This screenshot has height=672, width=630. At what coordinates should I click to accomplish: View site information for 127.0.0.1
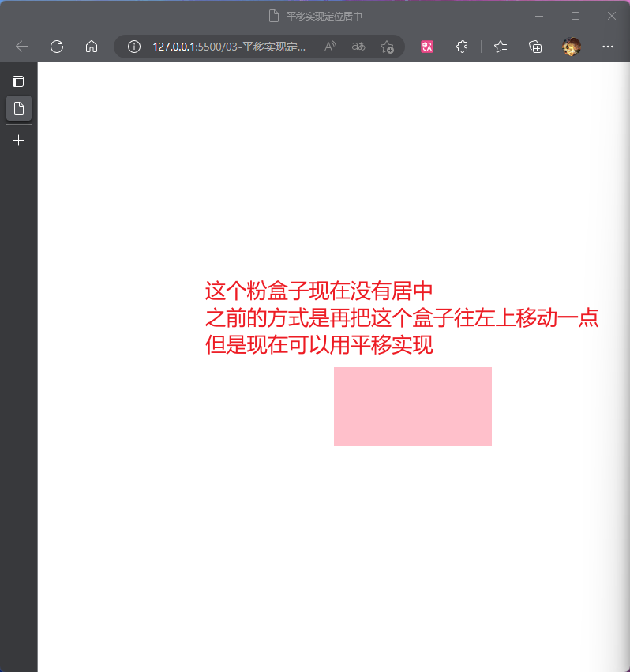pos(134,47)
